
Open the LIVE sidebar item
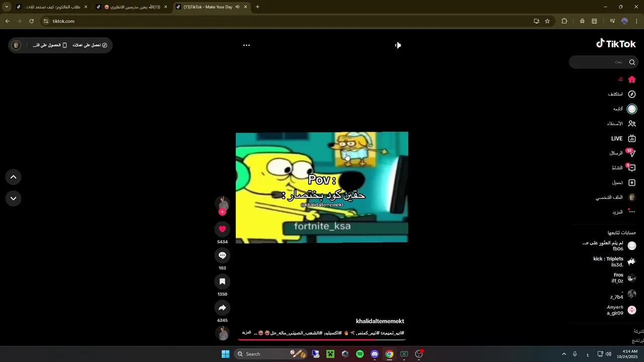(x=623, y=139)
